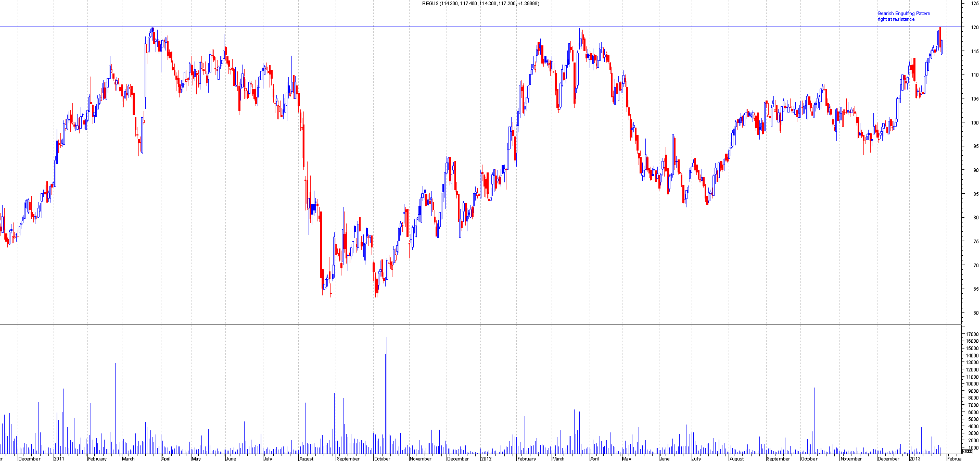
Task: Click the 10000 volume axis label
Action: coord(972,384)
